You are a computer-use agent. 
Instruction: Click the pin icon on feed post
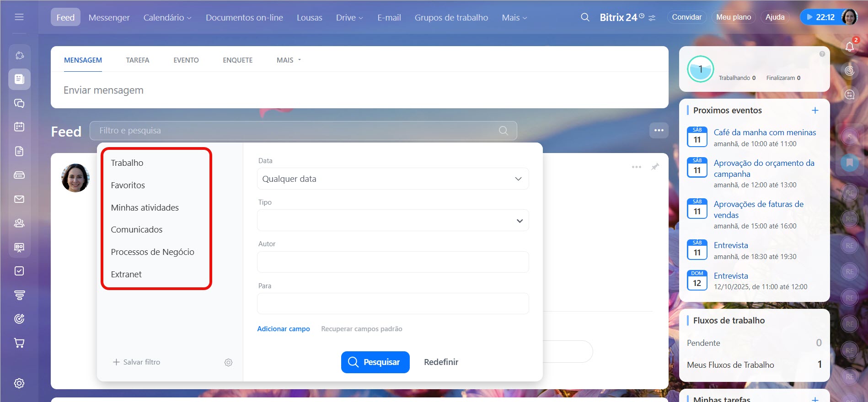[655, 167]
